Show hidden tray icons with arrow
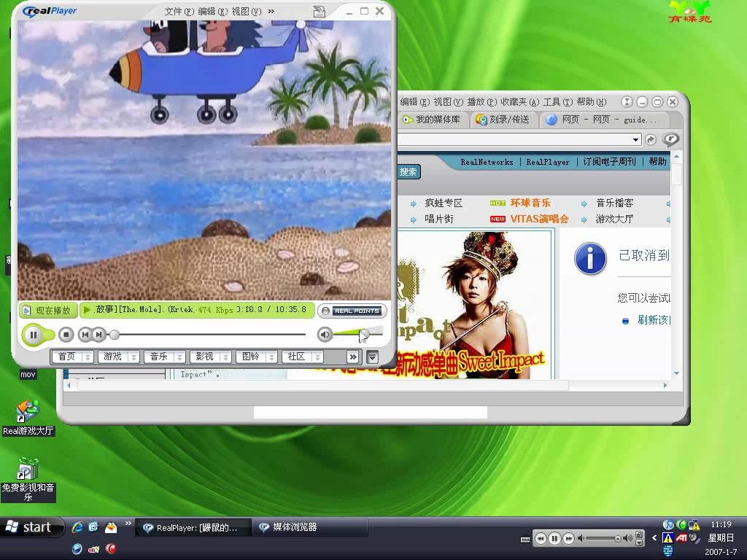 (654, 538)
